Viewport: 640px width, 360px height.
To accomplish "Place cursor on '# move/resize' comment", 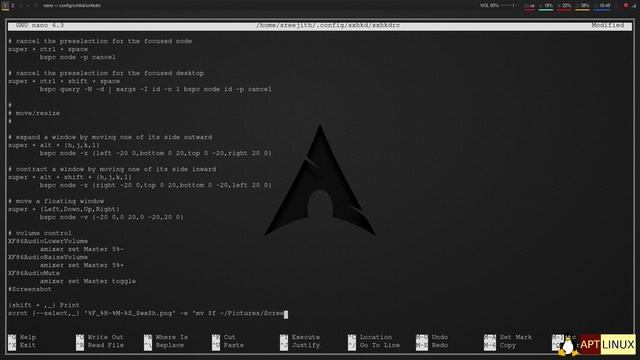I will coord(34,113).
